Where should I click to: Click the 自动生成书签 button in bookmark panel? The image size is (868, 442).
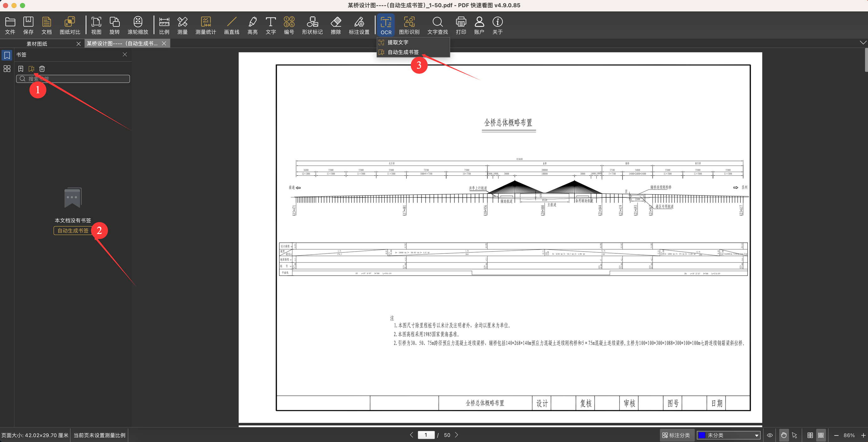pos(73,231)
